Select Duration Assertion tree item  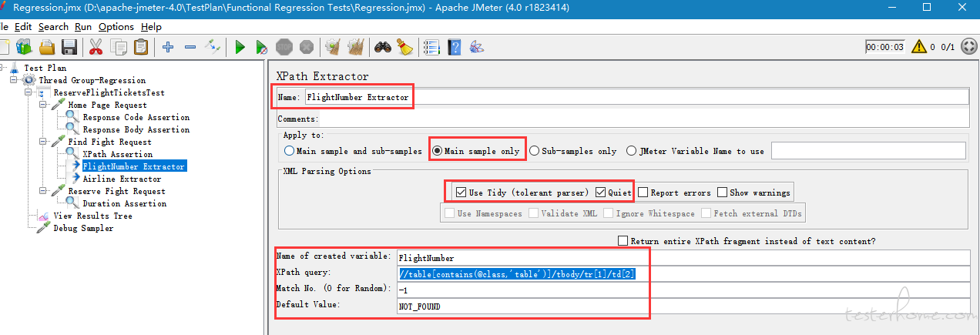[x=124, y=203]
